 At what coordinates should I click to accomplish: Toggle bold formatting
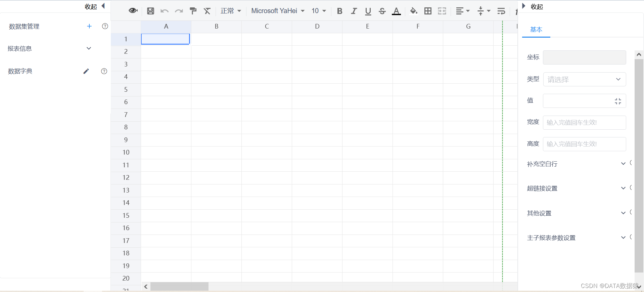point(340,11)
